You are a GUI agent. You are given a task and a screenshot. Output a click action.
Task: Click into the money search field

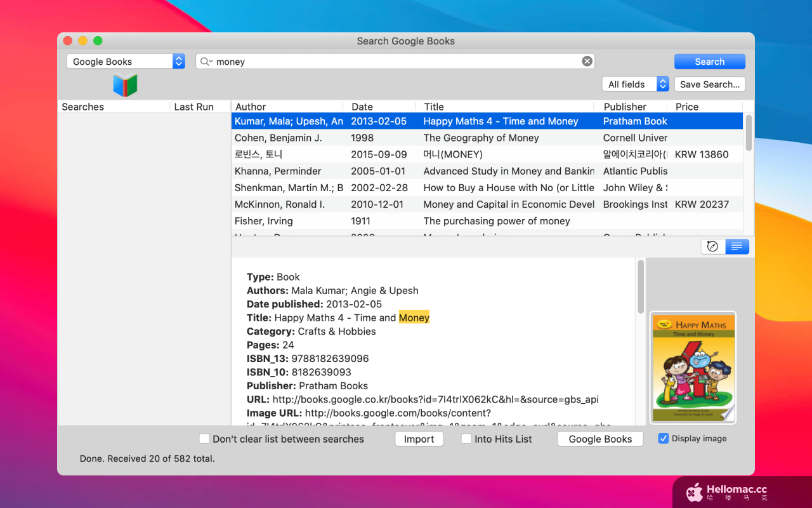click(x=396, y=62)
